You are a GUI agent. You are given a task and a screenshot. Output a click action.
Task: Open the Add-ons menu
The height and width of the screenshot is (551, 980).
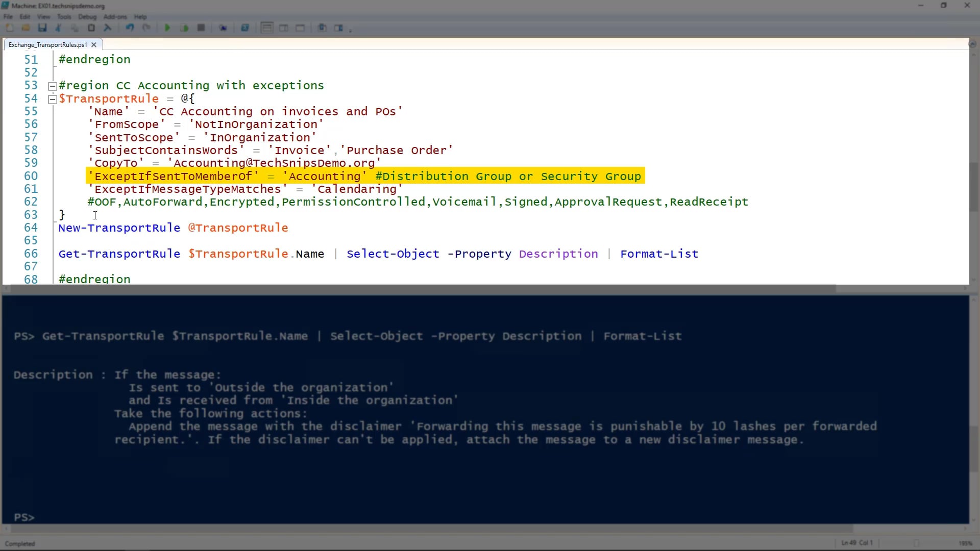[115, 17]
